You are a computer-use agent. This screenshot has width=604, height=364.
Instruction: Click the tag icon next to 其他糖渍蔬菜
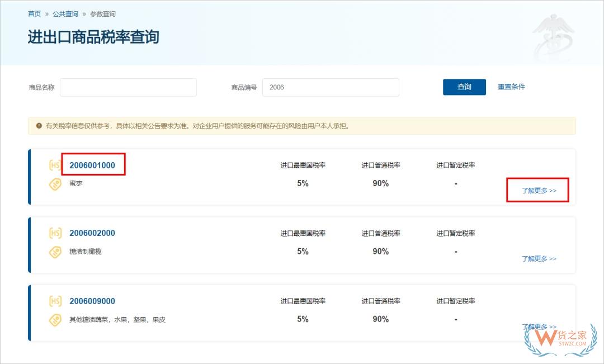click(x=55, y=320)
